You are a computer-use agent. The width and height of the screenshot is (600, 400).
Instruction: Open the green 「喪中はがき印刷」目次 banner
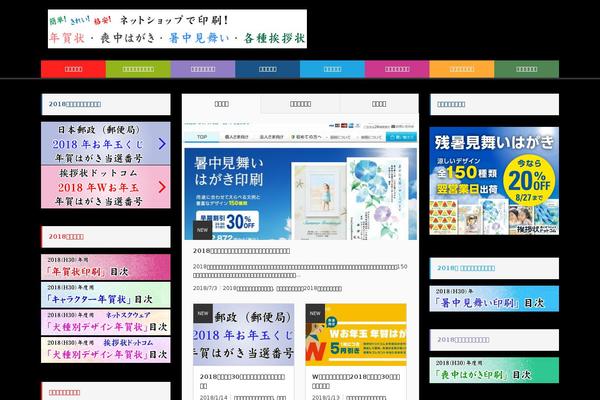coord(494,370)
